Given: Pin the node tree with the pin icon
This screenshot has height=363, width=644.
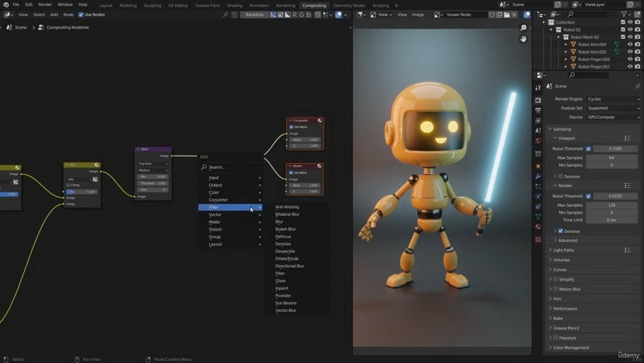Looking at the screenshot, I should 225,15.
